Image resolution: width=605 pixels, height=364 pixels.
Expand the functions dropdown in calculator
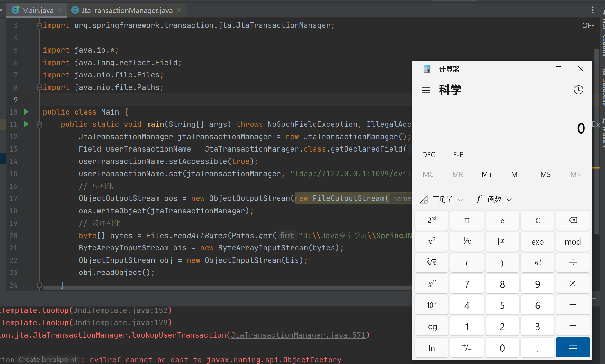pyautogui.click(x=494, y=199)
